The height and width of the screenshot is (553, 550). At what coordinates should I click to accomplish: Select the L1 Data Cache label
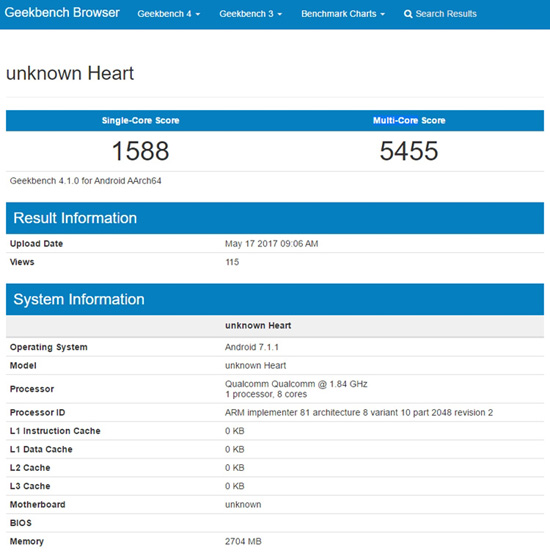41,449
